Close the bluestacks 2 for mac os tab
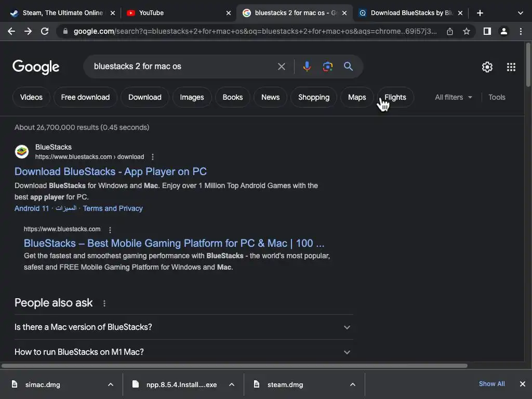This screenshot has width=532, height=399. (x=344, y=13)
